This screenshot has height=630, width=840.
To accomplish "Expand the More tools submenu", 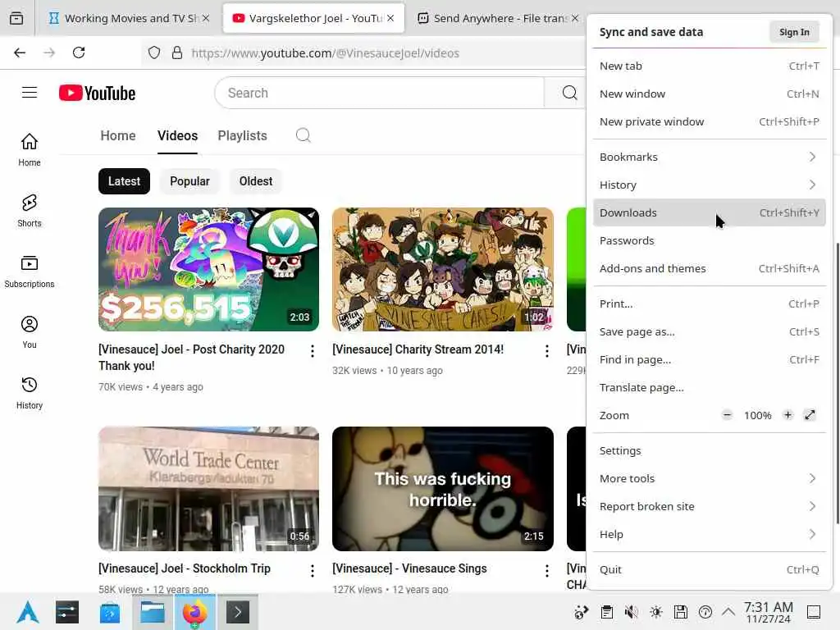I will point(709,478).
